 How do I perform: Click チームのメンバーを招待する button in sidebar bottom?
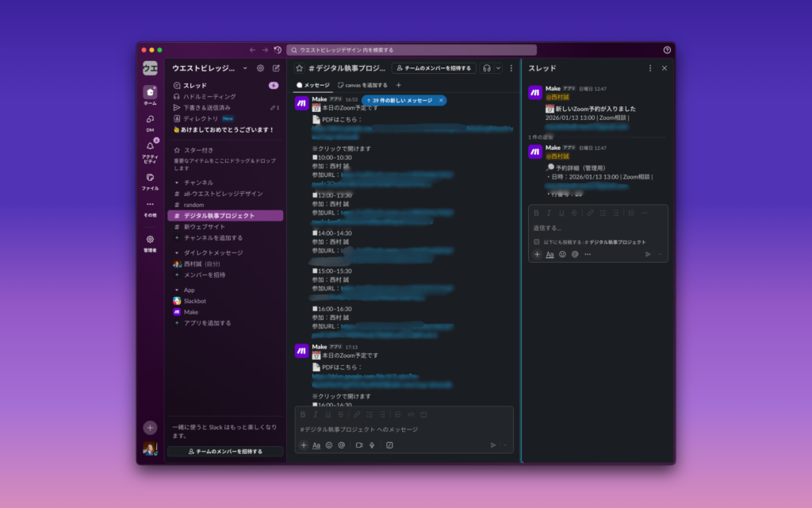[225, 451]
